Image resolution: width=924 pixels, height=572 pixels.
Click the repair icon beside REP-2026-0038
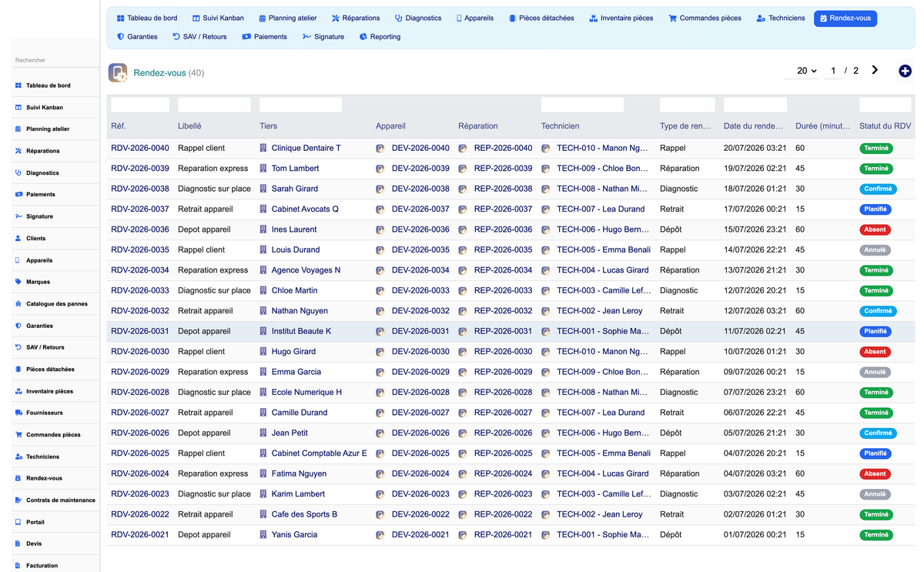463,189
